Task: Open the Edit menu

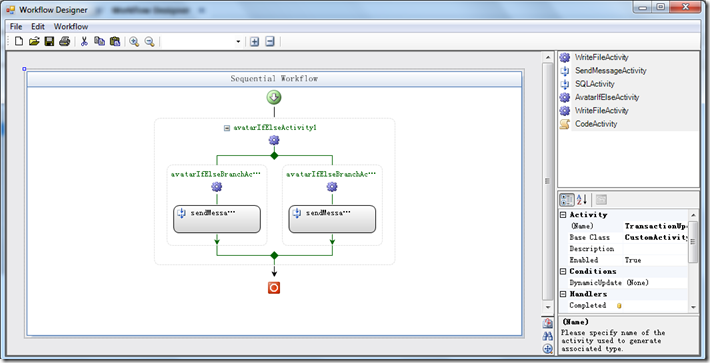Action: [x=38, y=26]
